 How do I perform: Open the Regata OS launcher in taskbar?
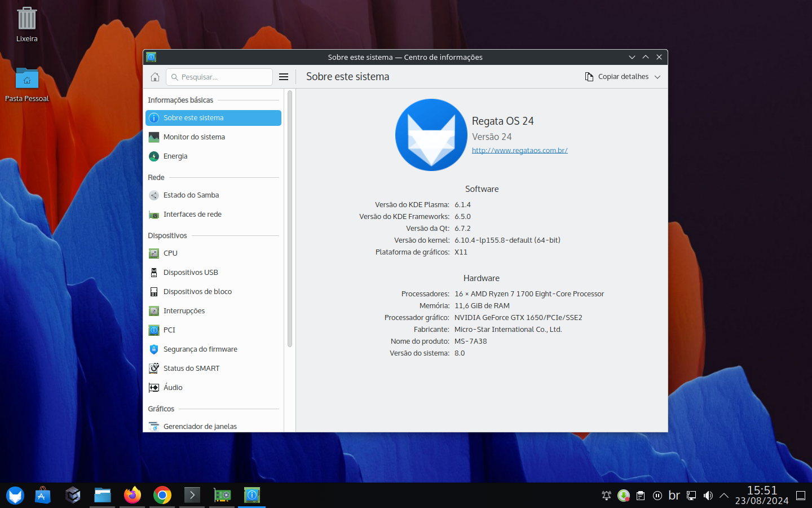[x=15, y=496]
